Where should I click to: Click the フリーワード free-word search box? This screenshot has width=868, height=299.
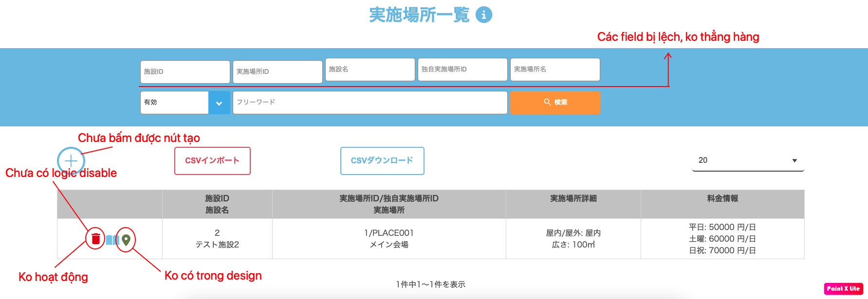(x=370, y=103)
